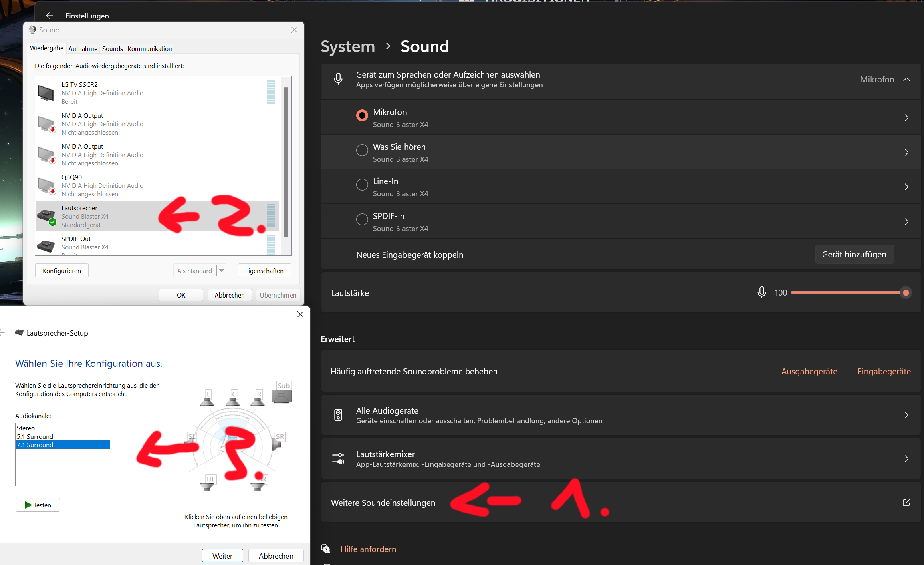
Task: Click the microphone icon beside volume slider
Action: click(x=761, y=293)
